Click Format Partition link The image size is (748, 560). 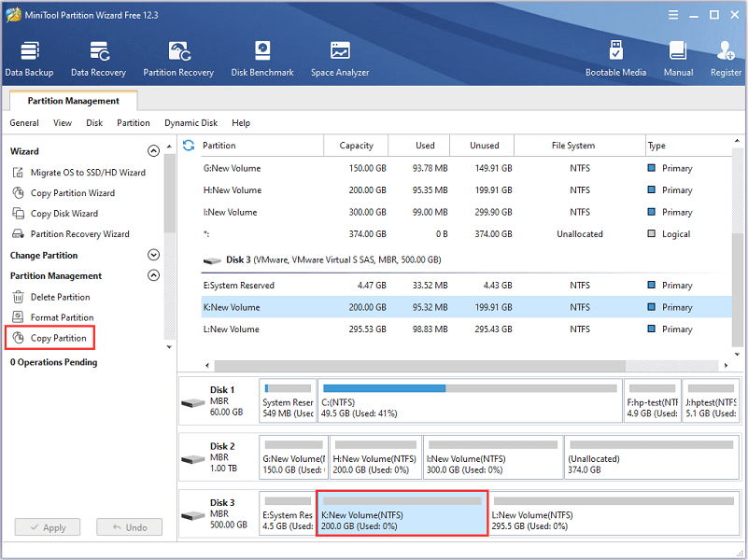tap(62, 317)
